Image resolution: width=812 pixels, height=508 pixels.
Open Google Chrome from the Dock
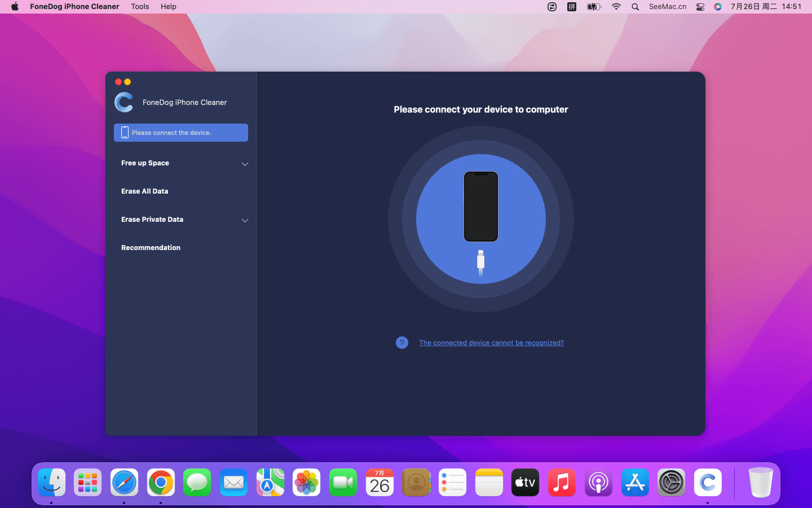pos(161,483)
